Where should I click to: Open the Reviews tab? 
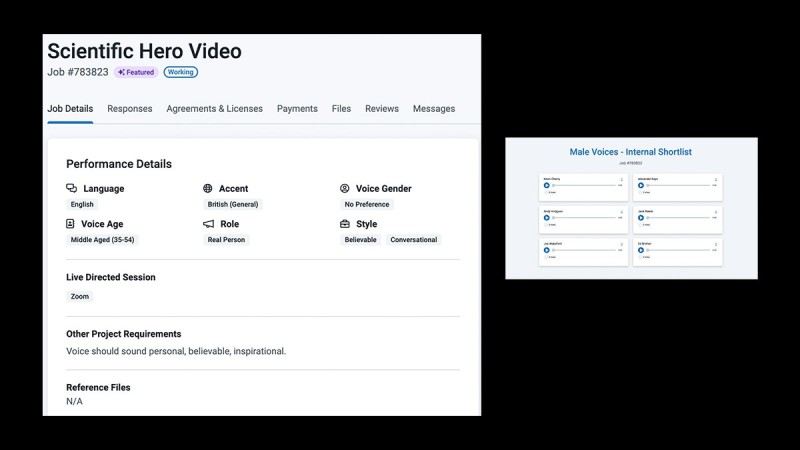pyautogui.click(x=382, y=109)
